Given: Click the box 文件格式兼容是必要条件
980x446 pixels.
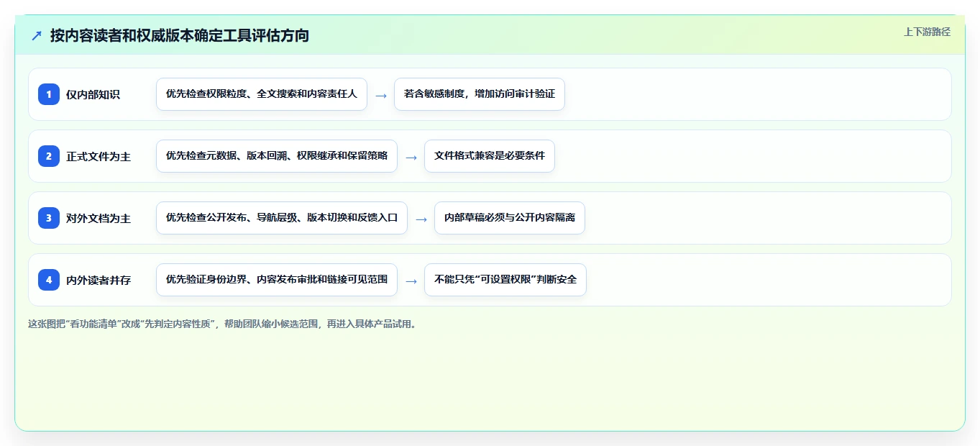Looking at the screenshot, I should [490, 156].
